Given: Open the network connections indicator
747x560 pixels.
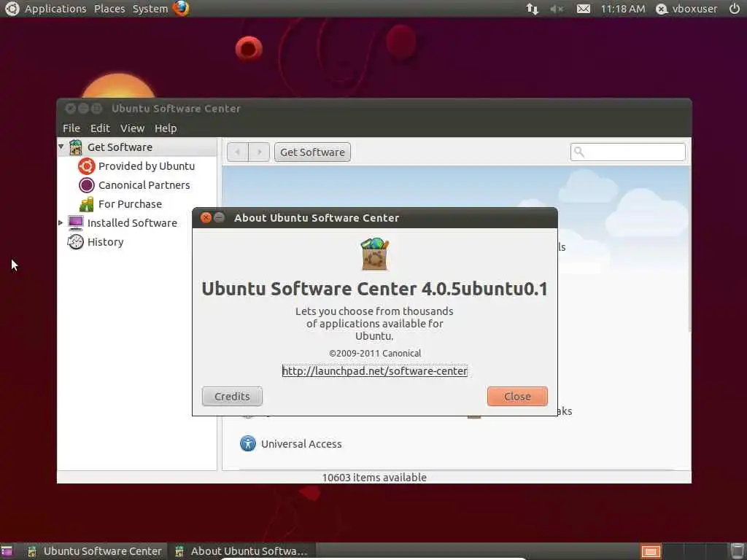Looking at the screenshot, I should (532, 9).
